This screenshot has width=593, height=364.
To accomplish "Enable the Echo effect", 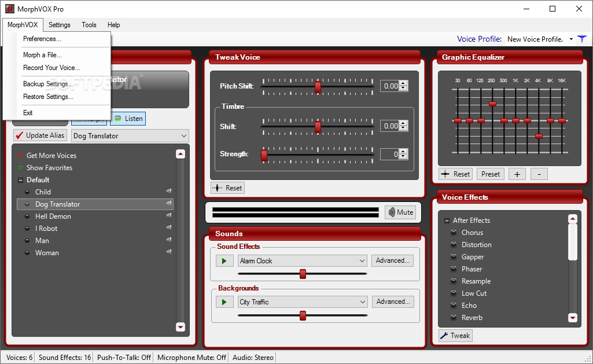I will tap(454, 305).
